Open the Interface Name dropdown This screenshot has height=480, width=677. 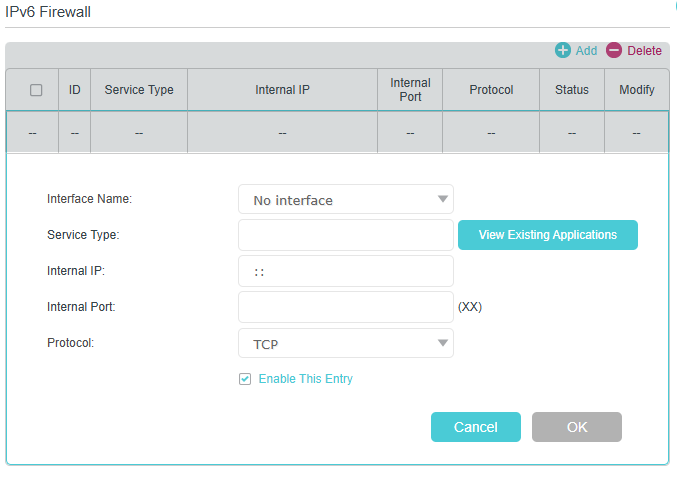click(346, 199)
